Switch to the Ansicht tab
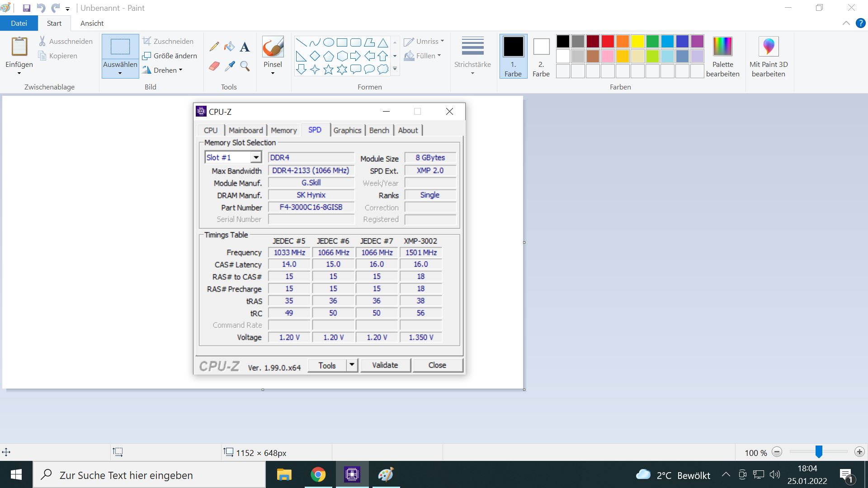This screenshot has height=488, width=868. pyautogui.click(x=92, y=23)
